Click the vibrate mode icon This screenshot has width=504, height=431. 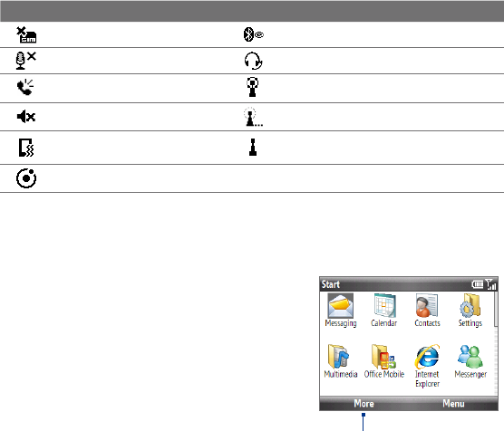[x=26, y=148]
